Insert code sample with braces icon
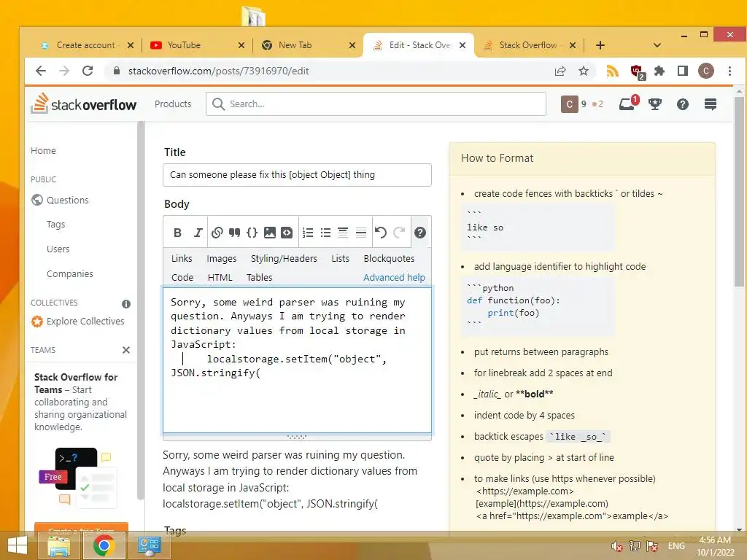 point(252,233)
